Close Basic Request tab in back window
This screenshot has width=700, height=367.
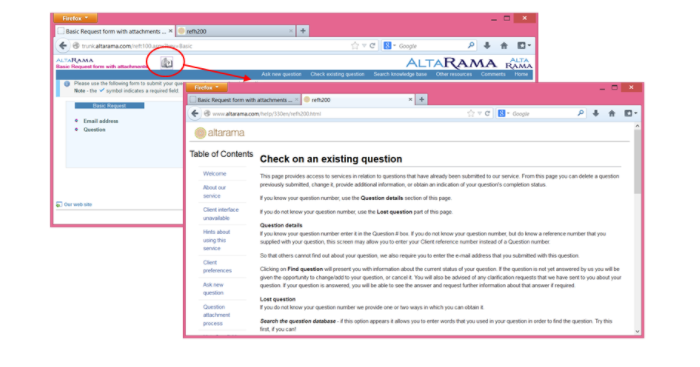[171, 31]
